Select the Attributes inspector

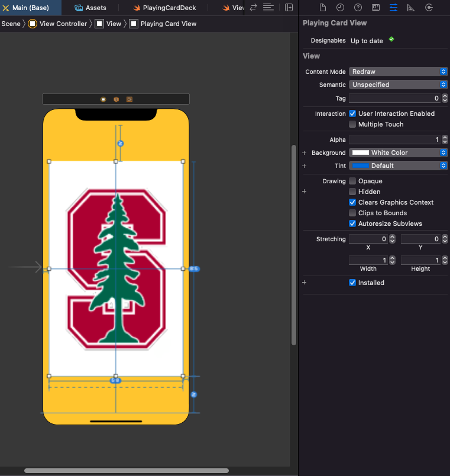(393, 8)
